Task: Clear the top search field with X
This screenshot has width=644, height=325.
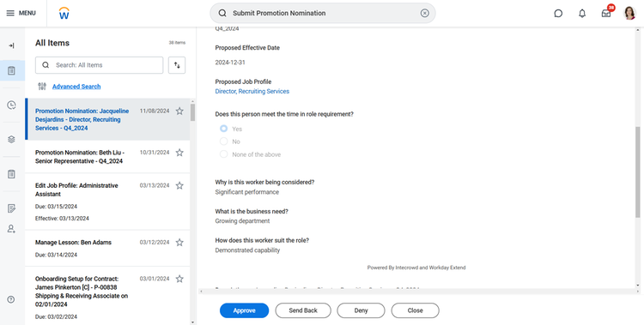Action: [425, 13]
